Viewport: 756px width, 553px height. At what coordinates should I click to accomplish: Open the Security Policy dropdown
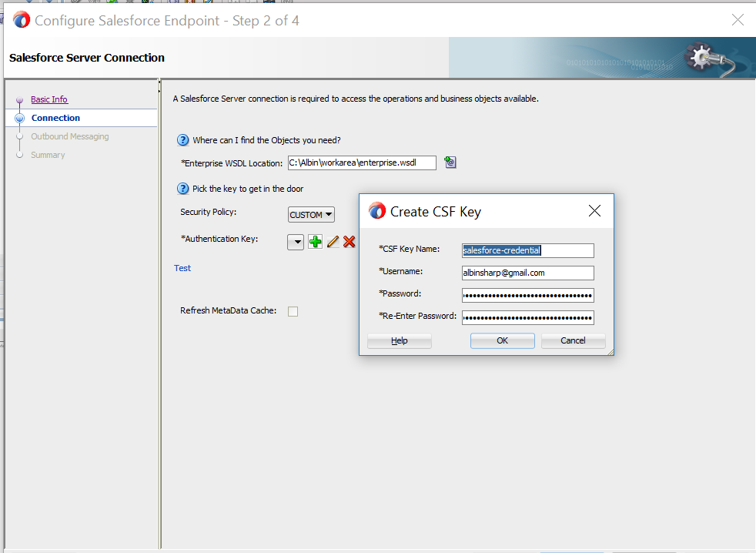tap(310, 214)
